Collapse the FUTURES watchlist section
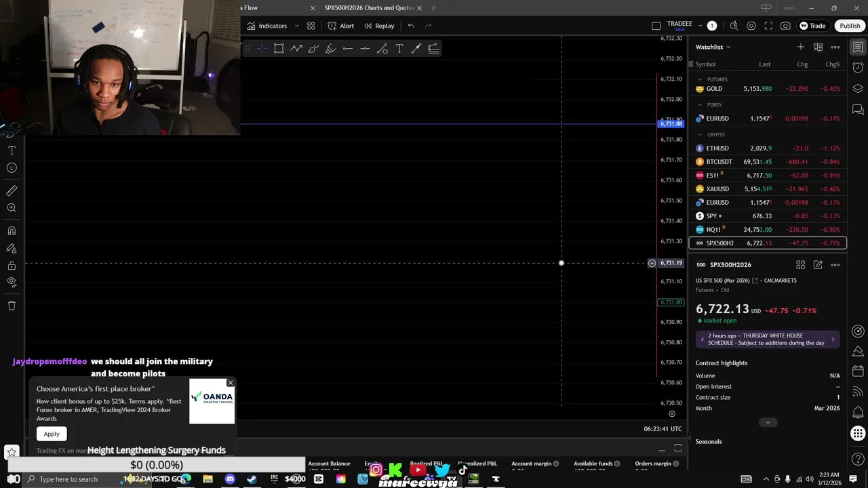 coord(700,79)
